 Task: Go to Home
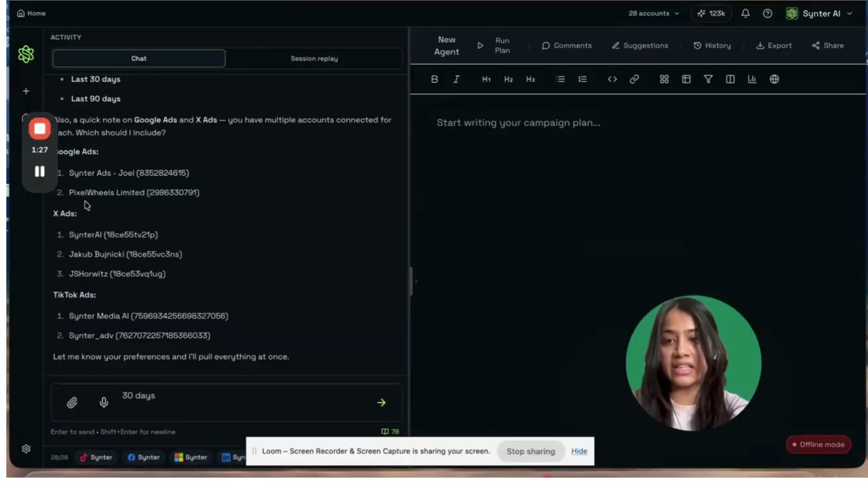31,14
